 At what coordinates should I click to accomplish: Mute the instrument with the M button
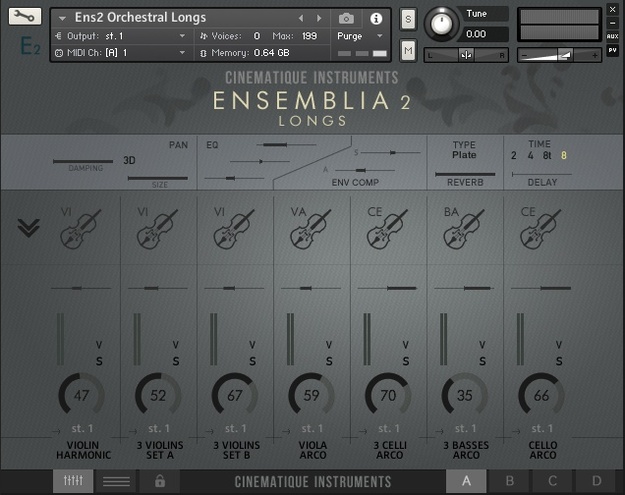[x=408, y=50]
